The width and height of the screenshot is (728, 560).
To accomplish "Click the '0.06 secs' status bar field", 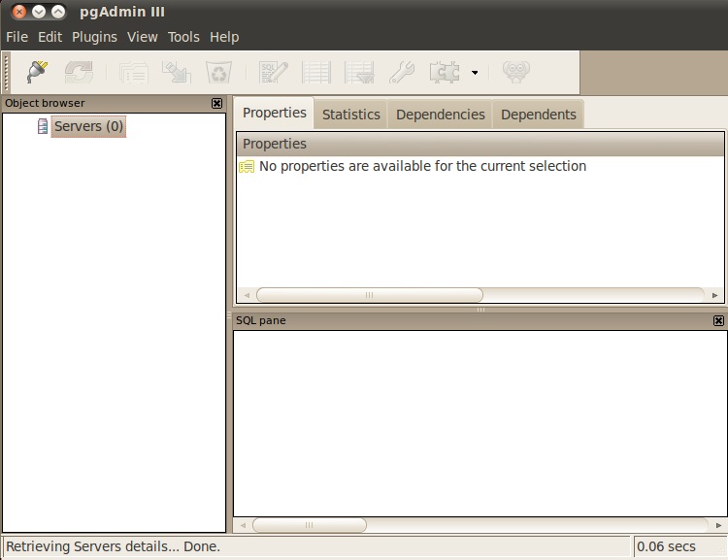I will click(679, 546).
